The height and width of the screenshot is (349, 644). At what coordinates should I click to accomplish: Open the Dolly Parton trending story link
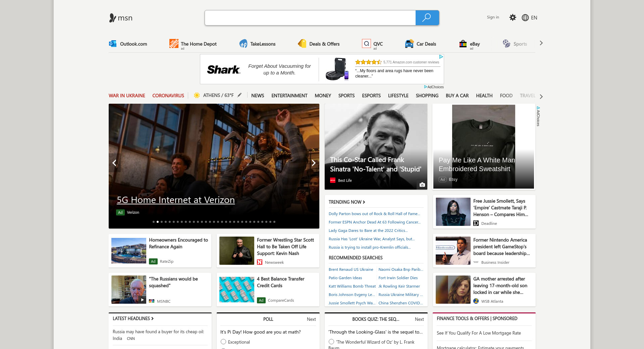374,214
